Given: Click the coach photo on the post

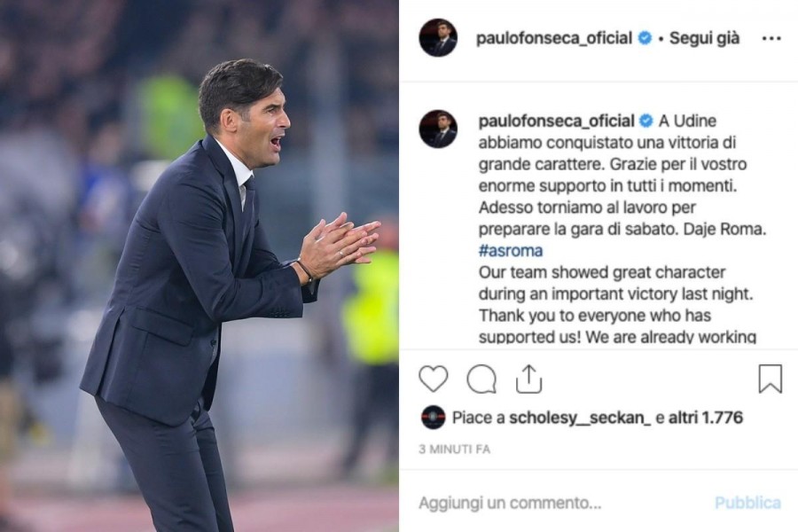Looking at the screenshot, I should tap(199, 266).
